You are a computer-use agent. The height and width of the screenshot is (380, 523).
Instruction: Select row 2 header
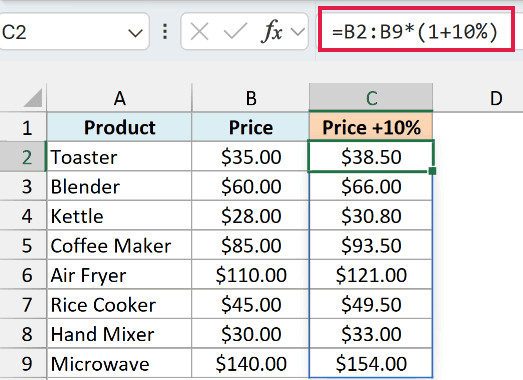23,156
